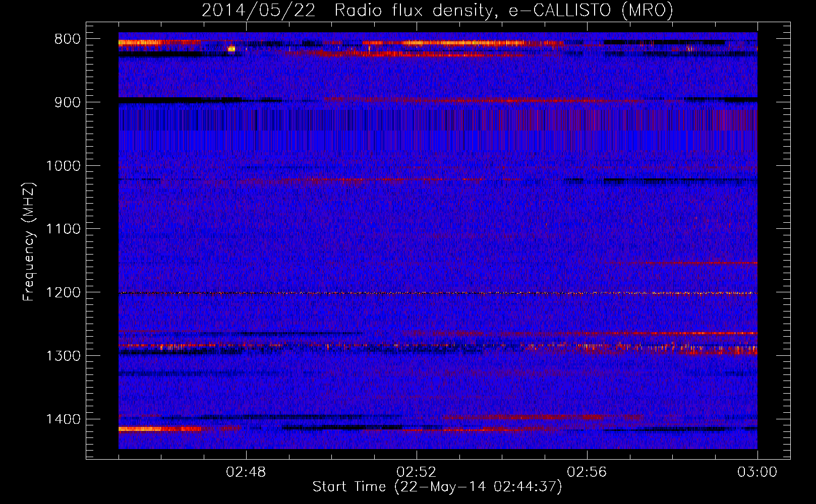Click the 02:52 time tick label
Viewport: 816px width, 504px height.
[x=417, y=472]
